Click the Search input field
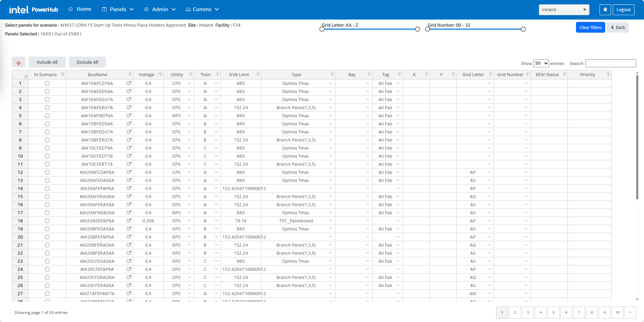The height and width of the screenshot is (322, 644). coord(611,63)
